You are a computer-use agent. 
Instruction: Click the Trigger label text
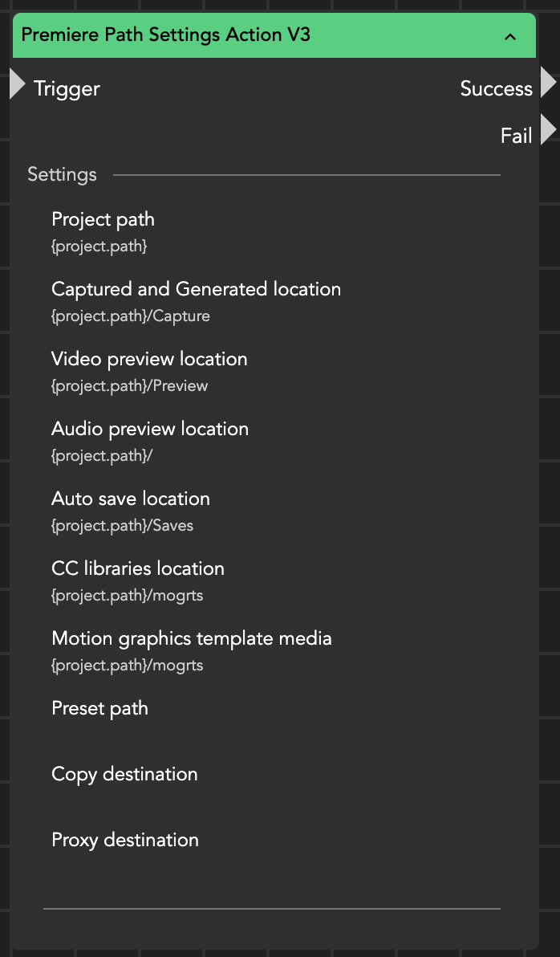[x=67, y=88]
